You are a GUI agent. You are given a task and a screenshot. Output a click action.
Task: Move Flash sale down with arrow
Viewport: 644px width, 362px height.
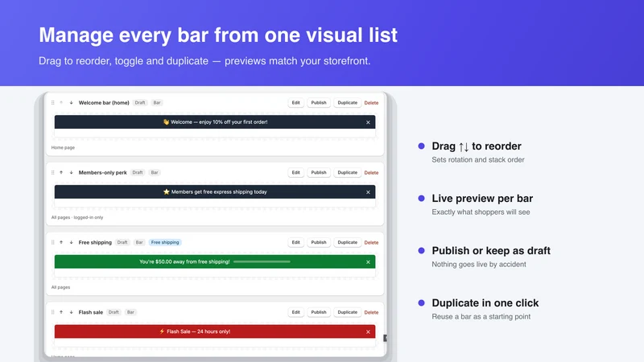click(71, 312)
